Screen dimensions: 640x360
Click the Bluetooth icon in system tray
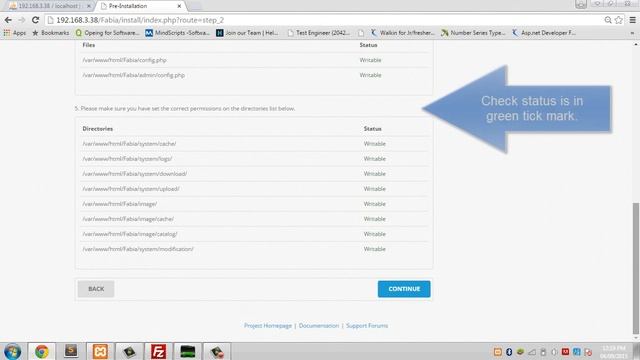509,352
